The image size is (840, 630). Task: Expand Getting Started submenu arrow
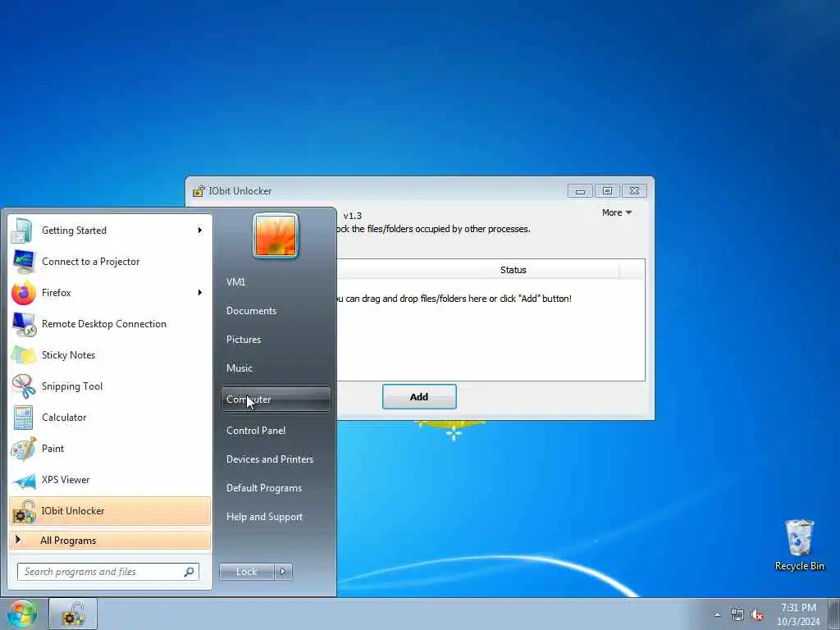pos(200,231)
